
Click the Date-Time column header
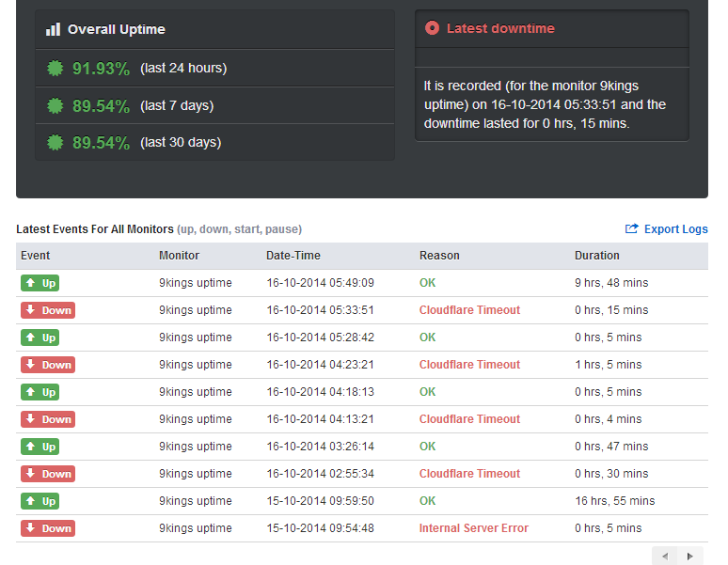[x=293, y=256]
